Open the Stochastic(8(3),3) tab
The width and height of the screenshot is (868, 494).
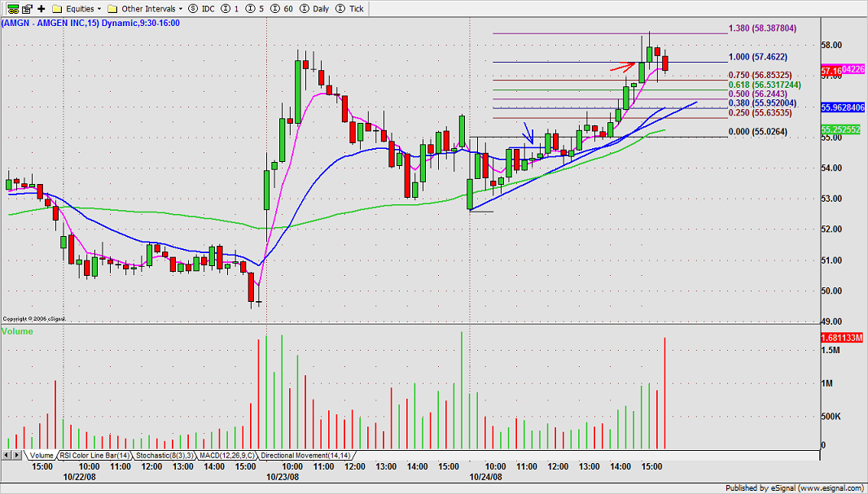[164, 455]
